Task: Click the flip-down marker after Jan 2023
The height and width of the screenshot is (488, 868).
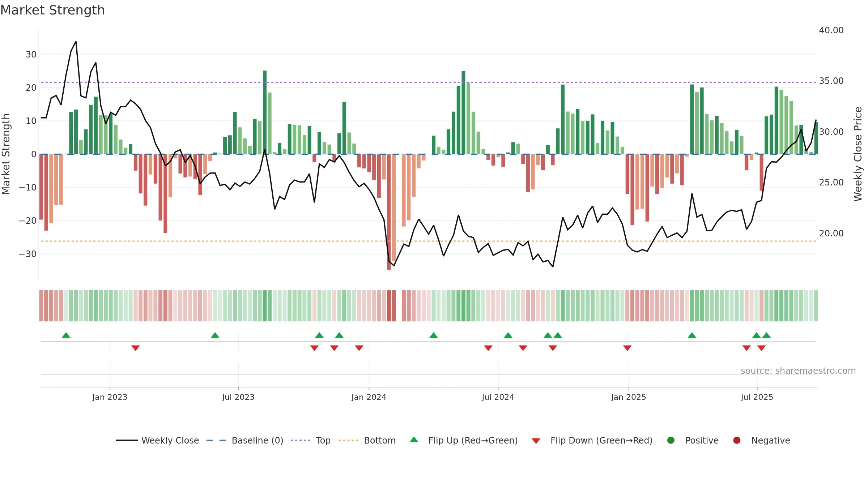Action: [x=136, y=348]
